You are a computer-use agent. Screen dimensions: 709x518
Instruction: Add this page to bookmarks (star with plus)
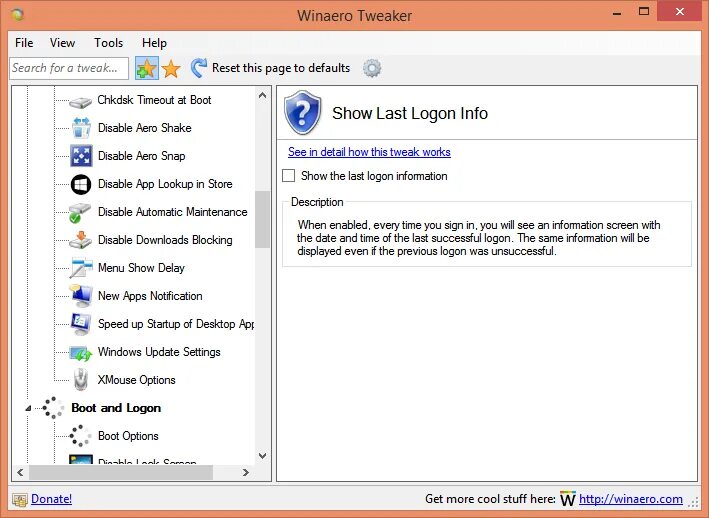coord(147,69)
